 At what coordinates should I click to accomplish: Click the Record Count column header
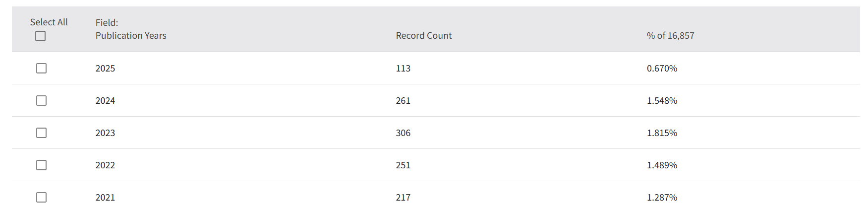tap(424, 36)
